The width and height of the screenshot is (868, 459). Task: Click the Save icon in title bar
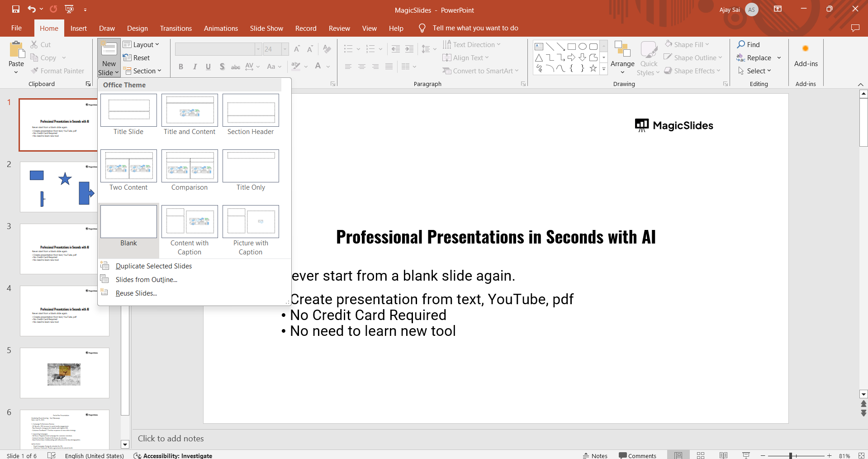tap(16, 9)
